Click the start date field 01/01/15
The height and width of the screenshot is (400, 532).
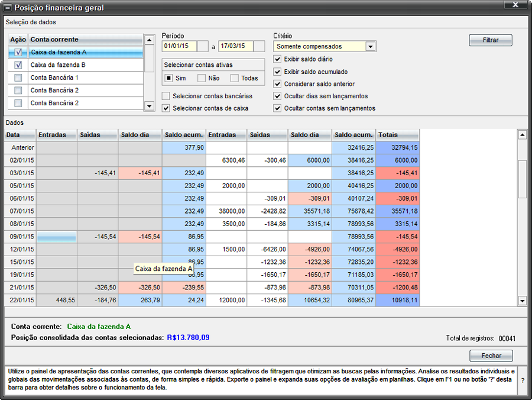[180, 46]
